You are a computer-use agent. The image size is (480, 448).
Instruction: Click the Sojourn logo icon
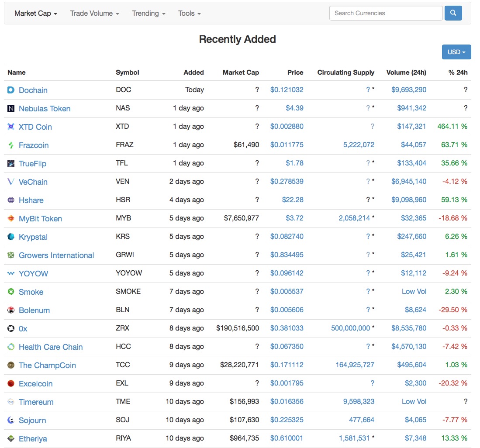pyautogui.click(x=11, y=420)
